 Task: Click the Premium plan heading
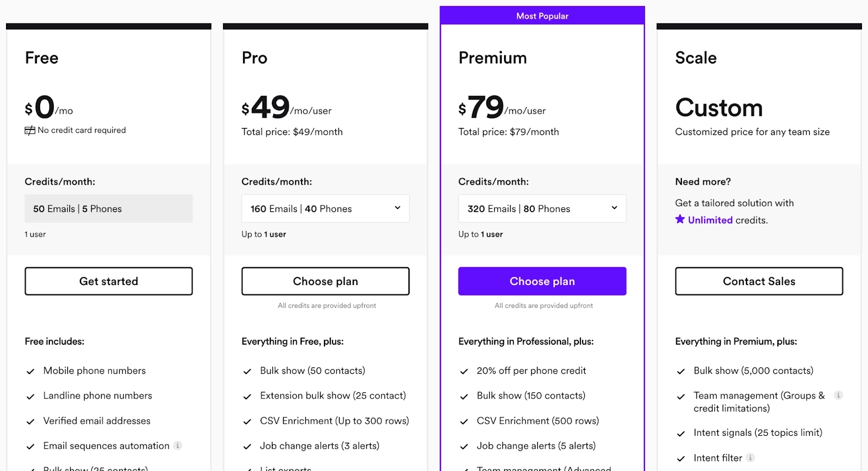click(493, 58)
